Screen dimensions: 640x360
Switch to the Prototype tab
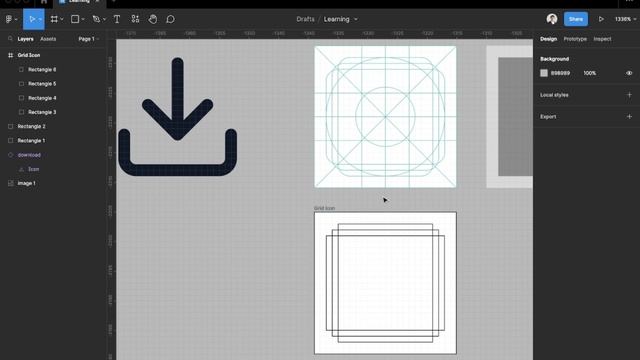(x=575, y=39)
